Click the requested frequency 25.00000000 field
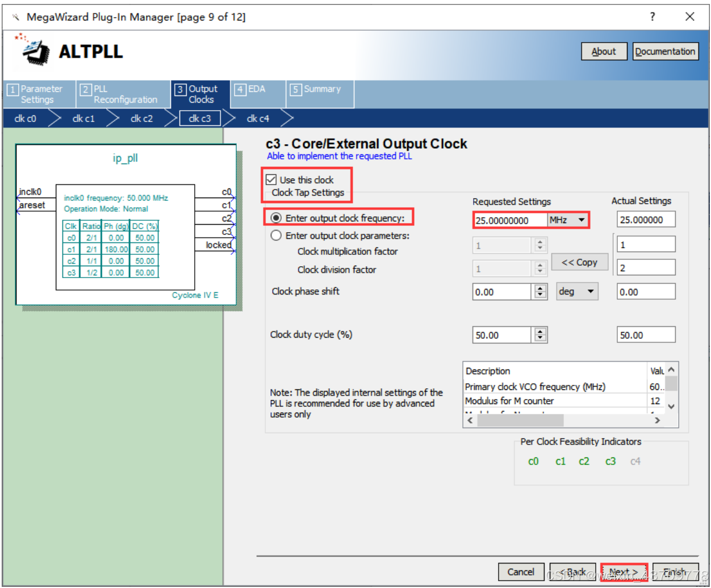The height and width of the screenshot is (588, 711). click(x=510, y=220)
